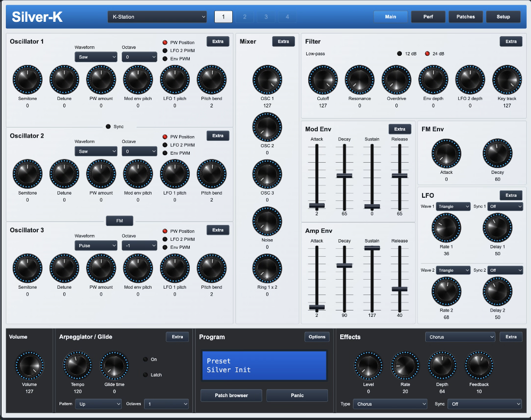Click the Filter Key track knob

507,80
